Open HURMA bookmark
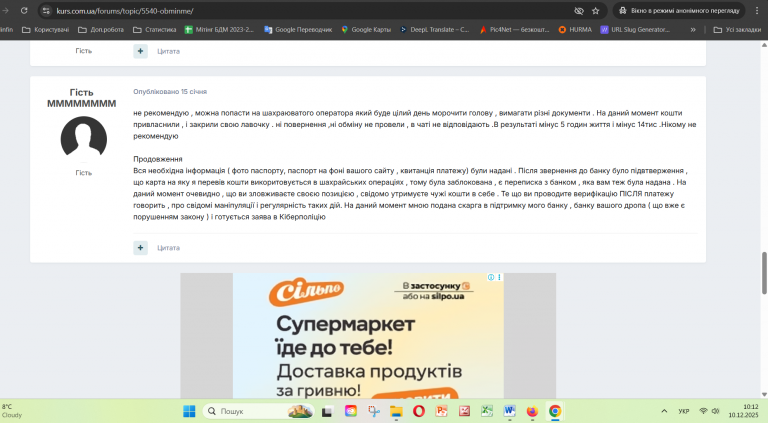This screenshot has width=768, height=423. [575, 29]
